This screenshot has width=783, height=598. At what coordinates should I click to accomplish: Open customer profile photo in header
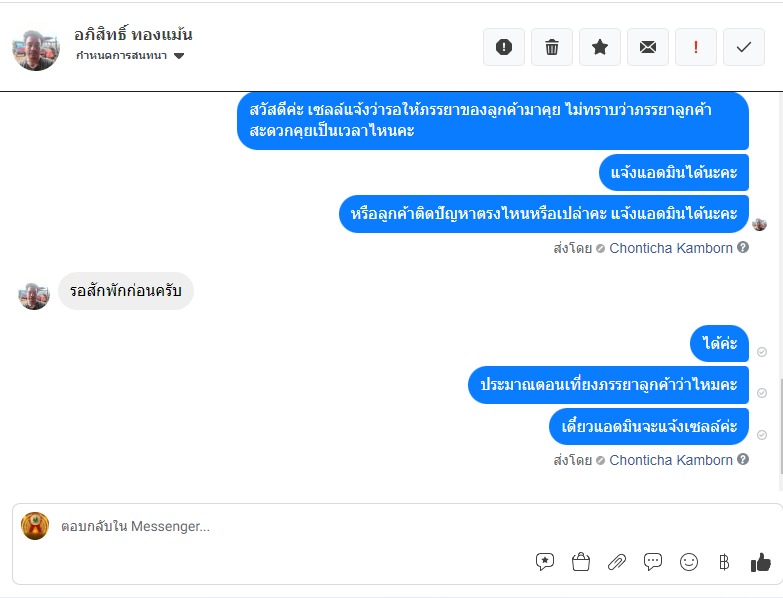35,49
